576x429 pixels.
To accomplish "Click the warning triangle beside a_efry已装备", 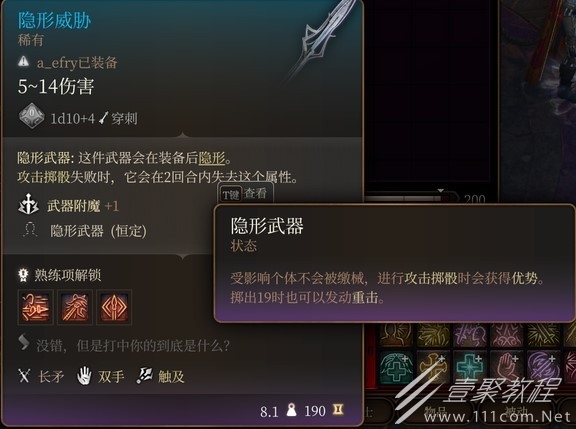I will (x=24, y=61).
